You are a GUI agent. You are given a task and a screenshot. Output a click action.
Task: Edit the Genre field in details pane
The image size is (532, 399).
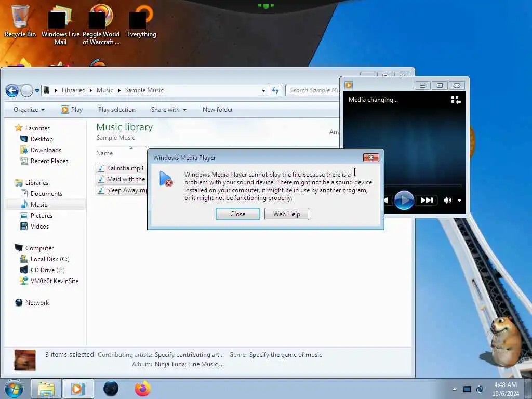coord(285,355)
